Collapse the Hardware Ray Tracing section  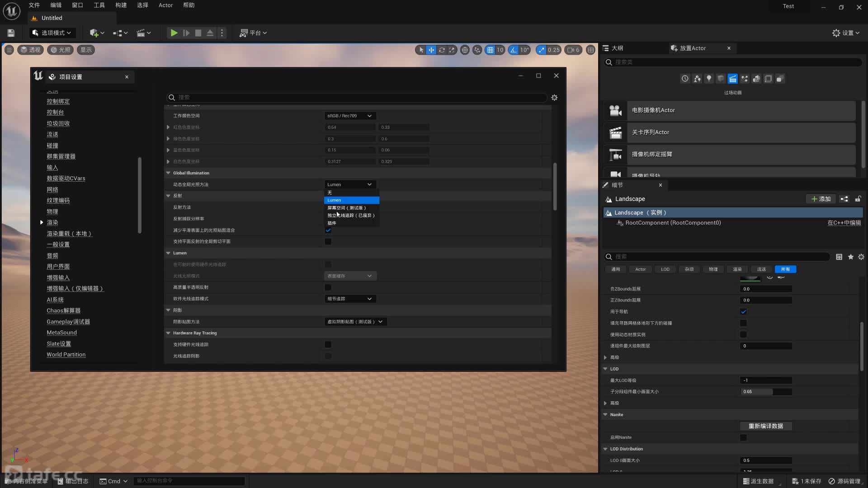(168, 333)
